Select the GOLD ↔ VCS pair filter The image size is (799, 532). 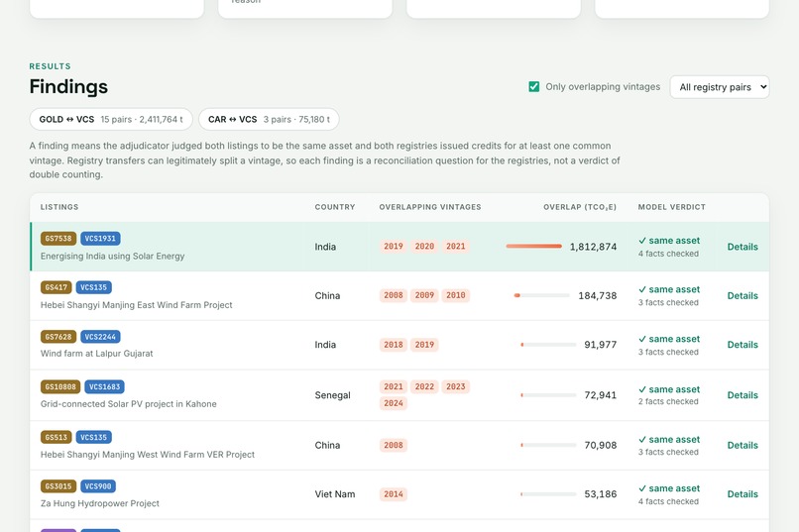pyautogui.click(x=111, y=119)
